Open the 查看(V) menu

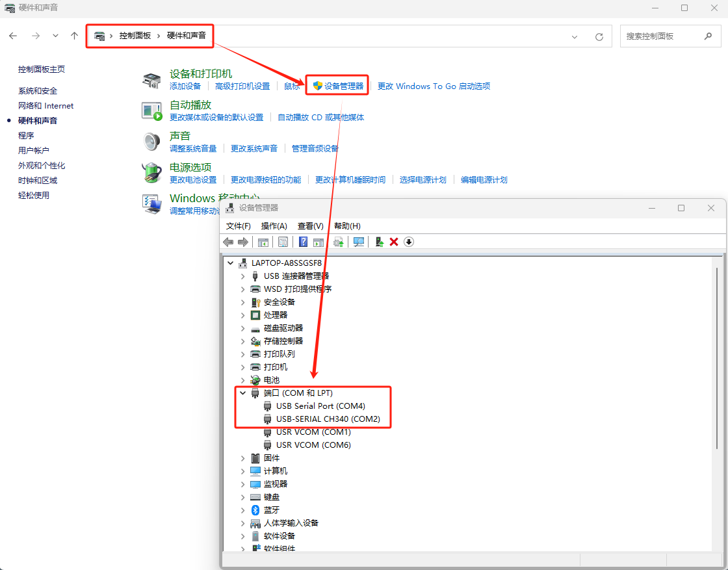[x=310, y=226]
